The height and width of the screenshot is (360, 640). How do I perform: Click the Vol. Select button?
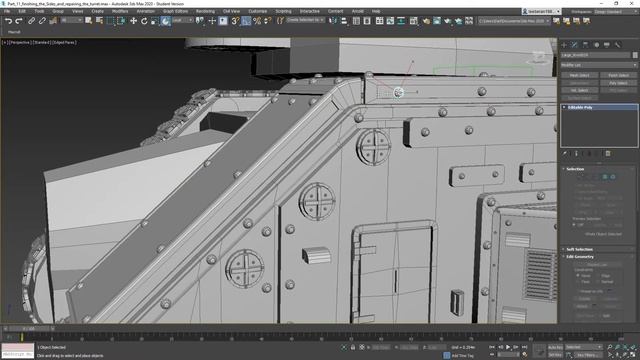[580, 91]
